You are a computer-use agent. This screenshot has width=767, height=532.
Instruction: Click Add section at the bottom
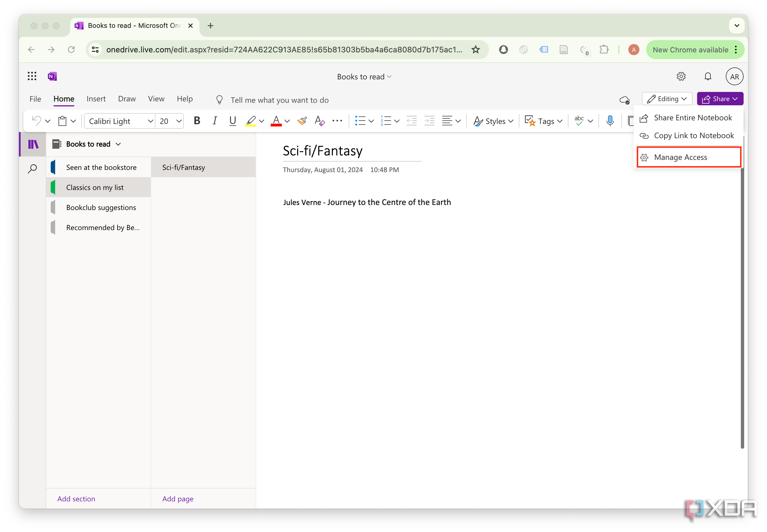[76, 499]
